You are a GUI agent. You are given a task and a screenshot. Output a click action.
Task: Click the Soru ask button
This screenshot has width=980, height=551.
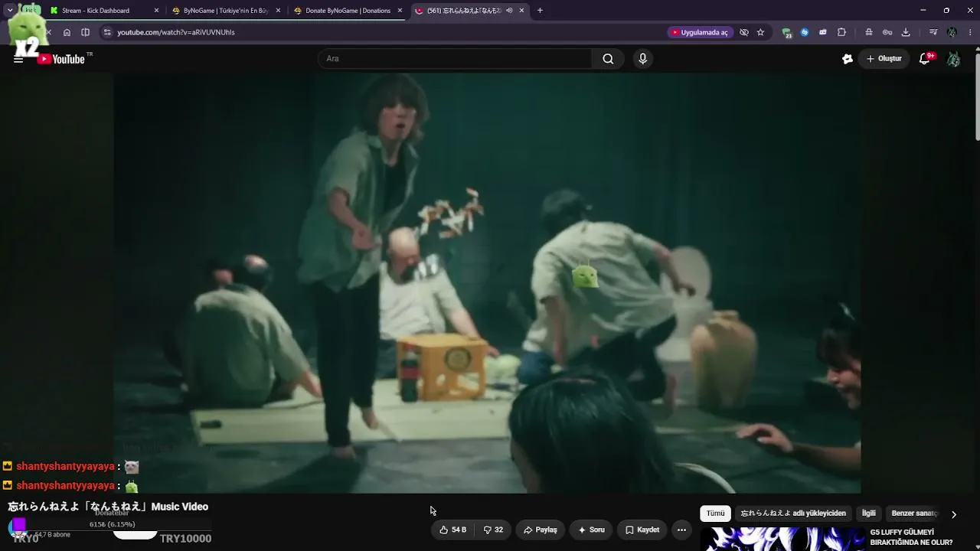click(591, 530)
